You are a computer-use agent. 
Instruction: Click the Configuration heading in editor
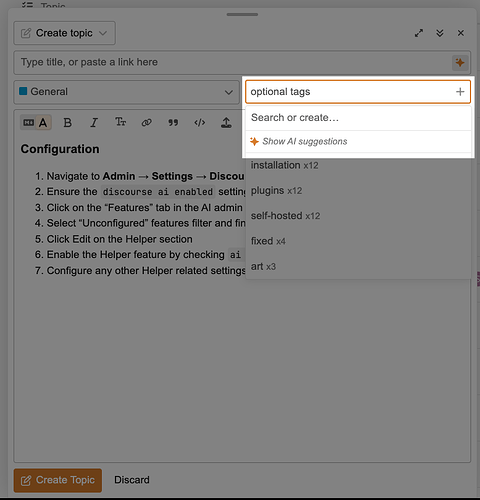click(x=60, y=149)
